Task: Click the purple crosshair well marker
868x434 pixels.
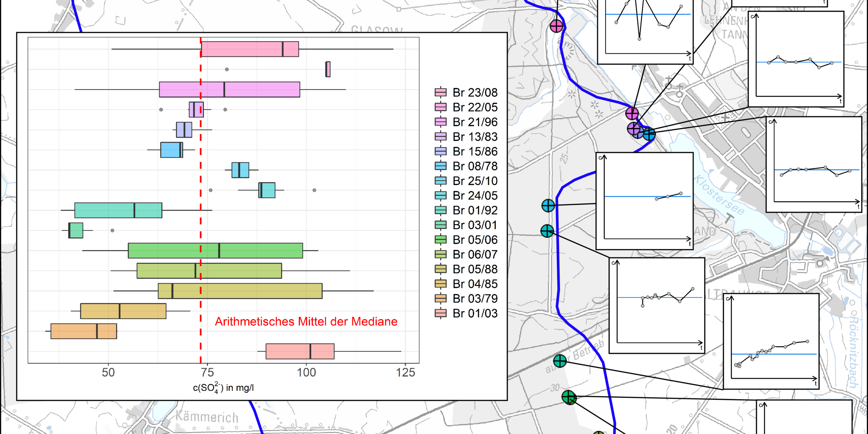Action: click(634, 129)
